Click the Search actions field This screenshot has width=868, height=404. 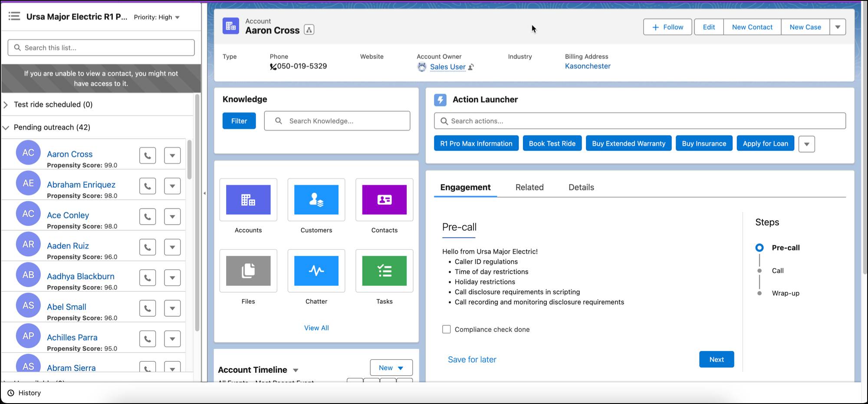click(640, 121)
